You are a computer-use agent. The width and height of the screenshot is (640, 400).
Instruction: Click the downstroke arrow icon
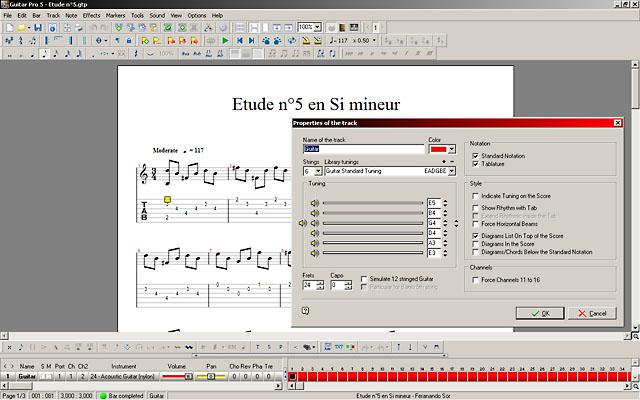(x=410, y=347)
